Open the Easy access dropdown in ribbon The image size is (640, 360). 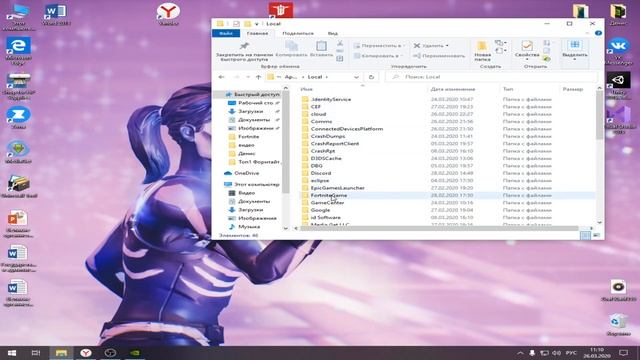pos(500,51)
